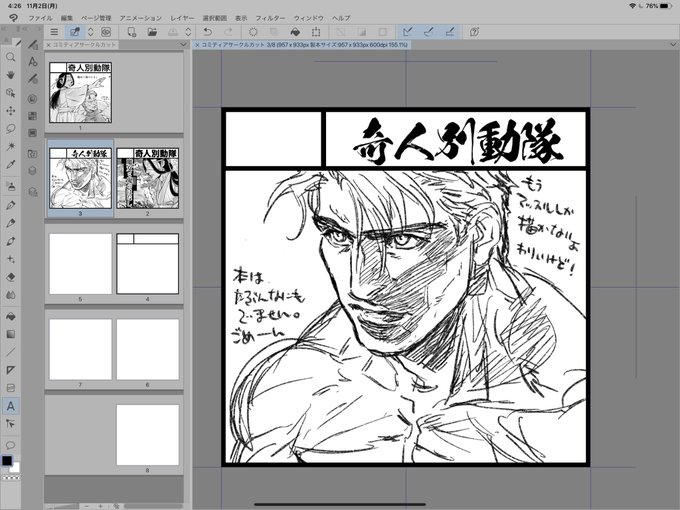Click the cloud sync settings icon
Screen dimensions: 680x510
tap(106, 32)
